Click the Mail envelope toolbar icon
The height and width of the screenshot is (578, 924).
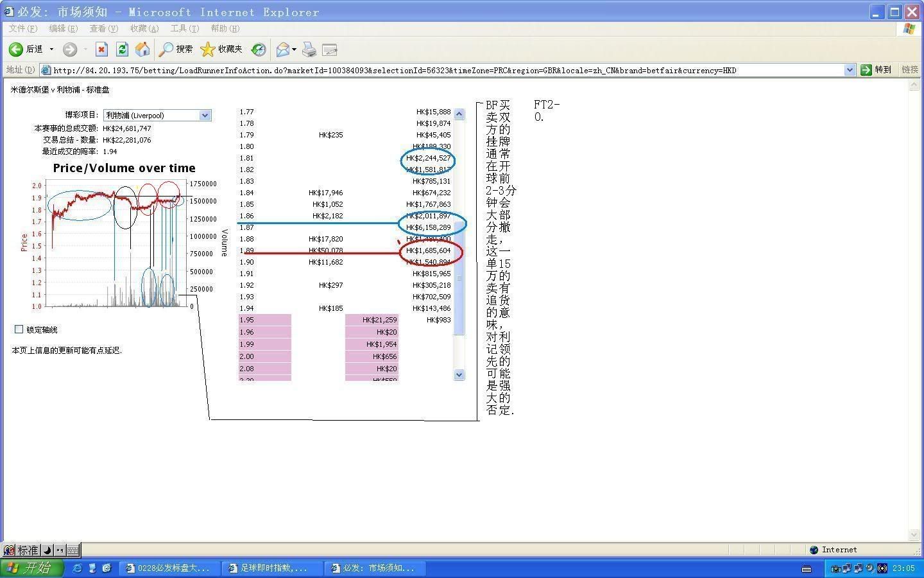(x=282, y=49)
